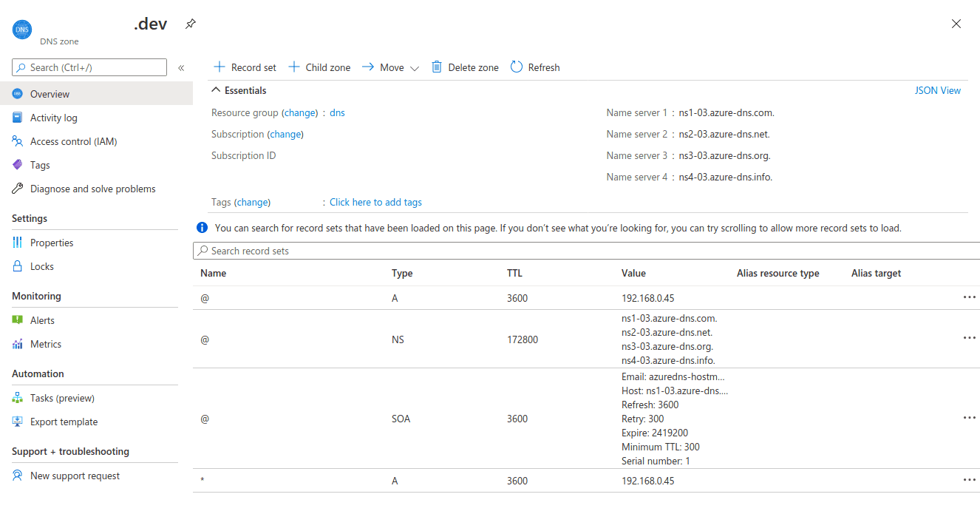Open JSON View

pyautogui.click(x=938, y=90)
